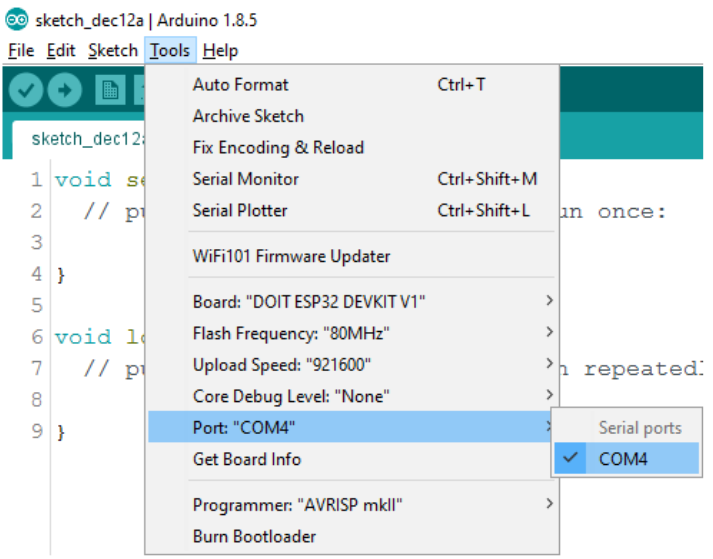Click Burn Bootloader

pos(254,537)
